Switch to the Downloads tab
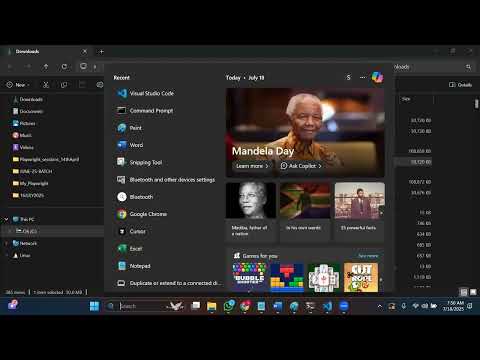Image resolution: width=480 pixels, height=360 pixels. pyautogui.click(x=47, y=52)
